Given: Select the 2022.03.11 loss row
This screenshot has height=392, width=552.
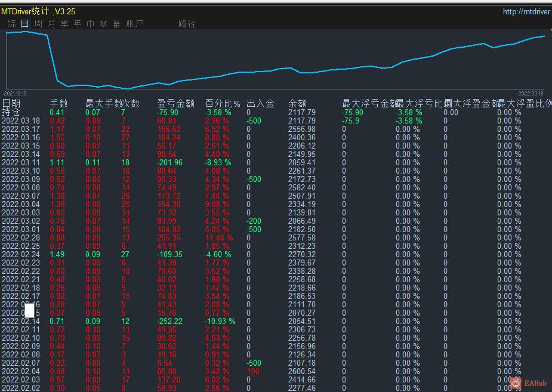Looking at the screenshot, I should (x=276, y=162).
